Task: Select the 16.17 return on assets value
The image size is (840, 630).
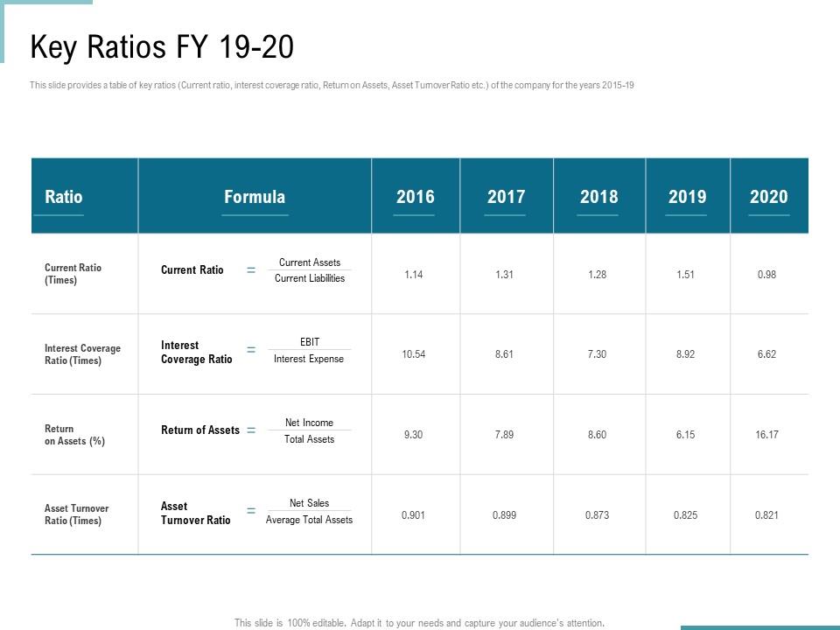Action: click(766, 435)
